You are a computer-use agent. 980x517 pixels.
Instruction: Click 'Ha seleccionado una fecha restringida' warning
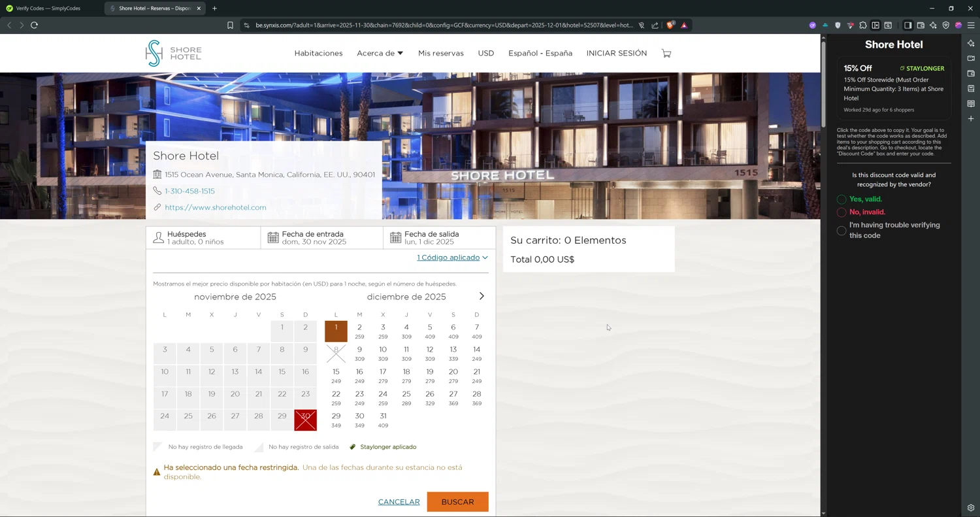point(231,467)
